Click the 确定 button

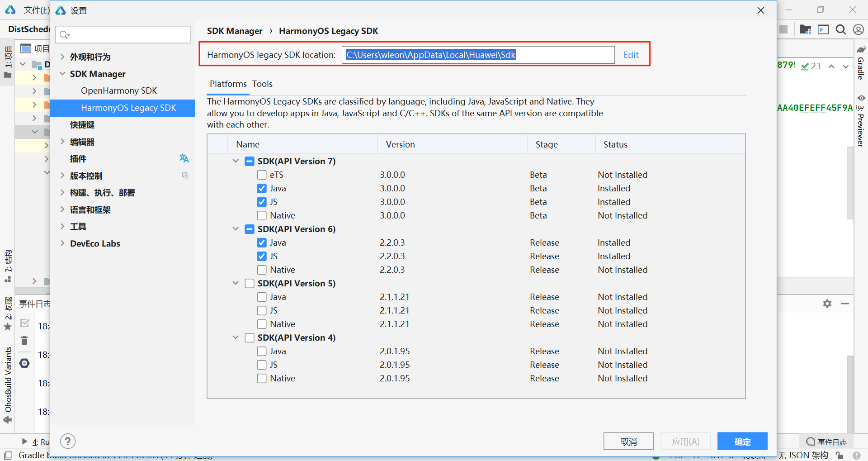742,441
